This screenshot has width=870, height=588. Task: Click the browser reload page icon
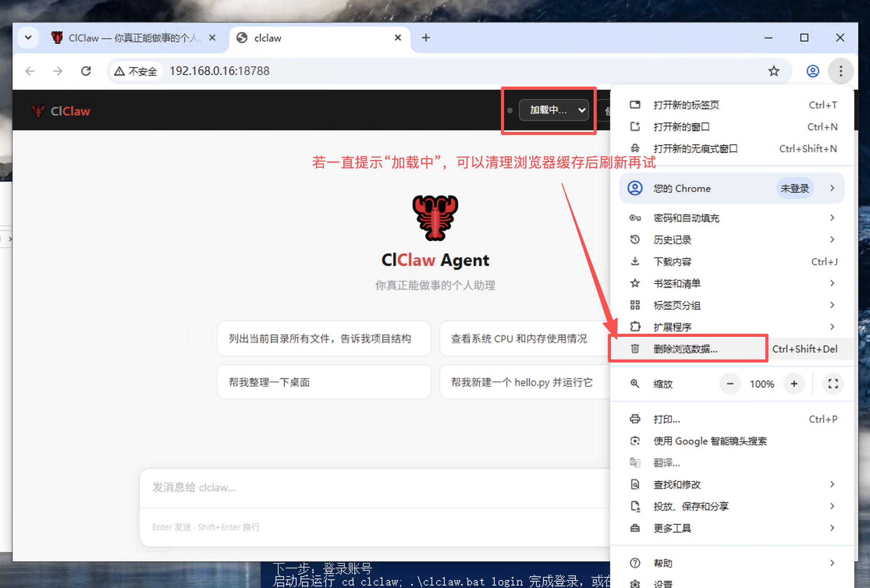[86, 71]
